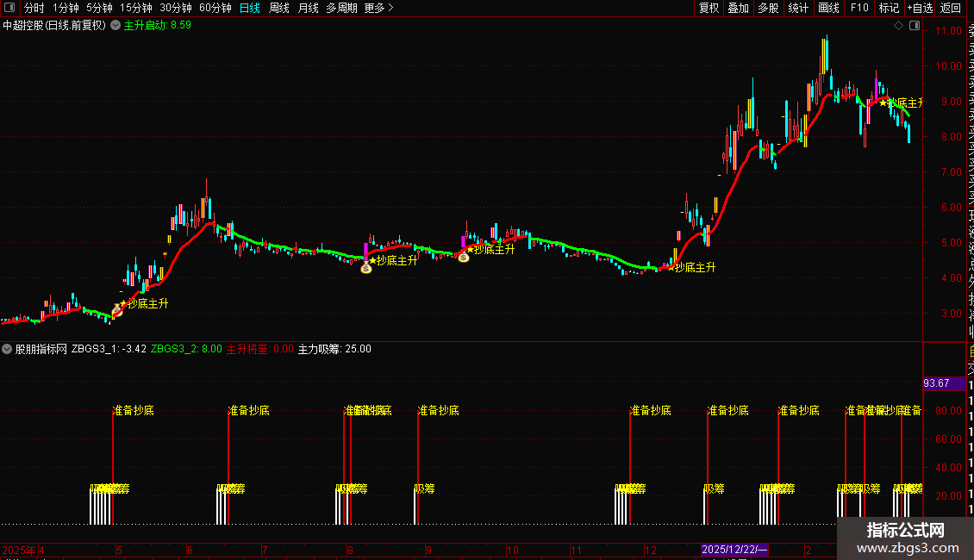Click the 标记 mark button

(x=889, y=8)
